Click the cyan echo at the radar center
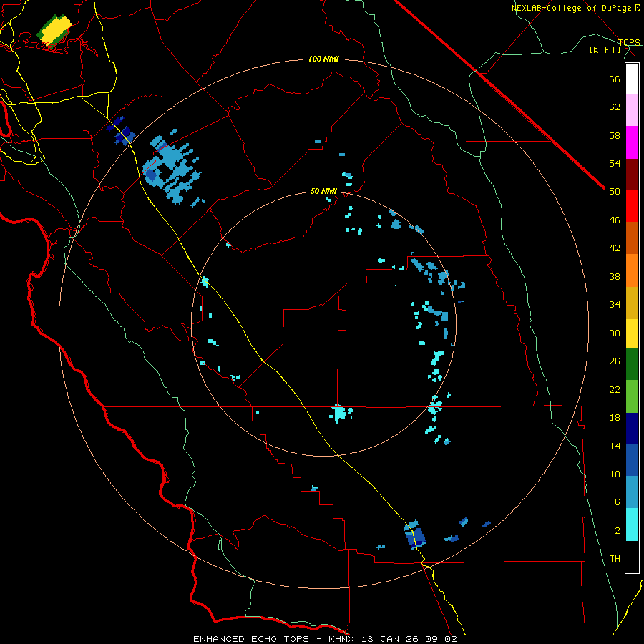The width and height of the screenshot is (644, 644). tap(340, 413)
